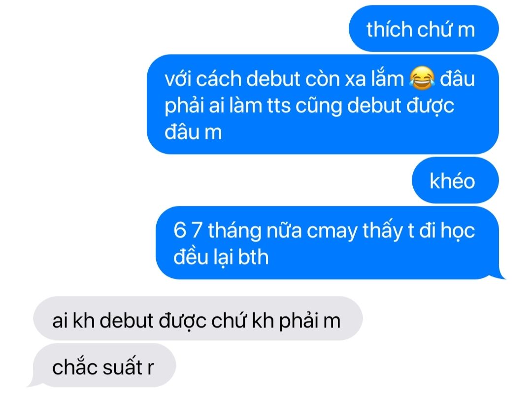
Task: Click the word "chắc" in the last message
Action: (x=75, y=367)
